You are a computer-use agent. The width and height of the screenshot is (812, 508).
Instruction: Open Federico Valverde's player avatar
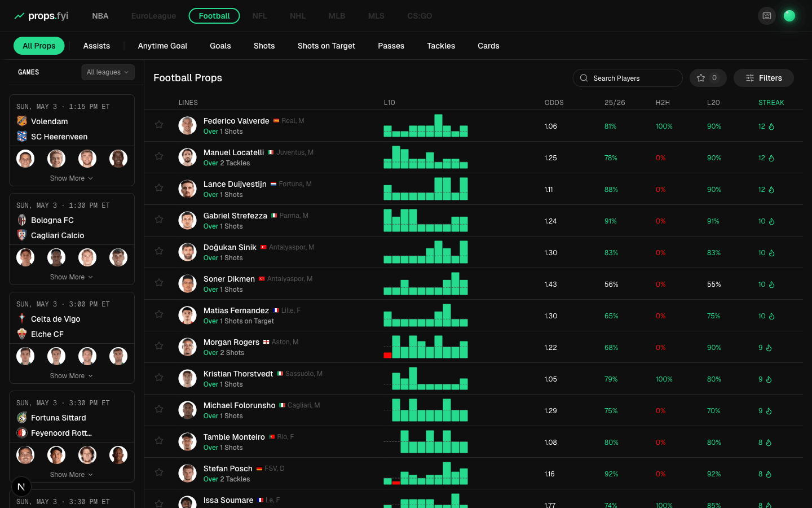(x=187, y=126)
